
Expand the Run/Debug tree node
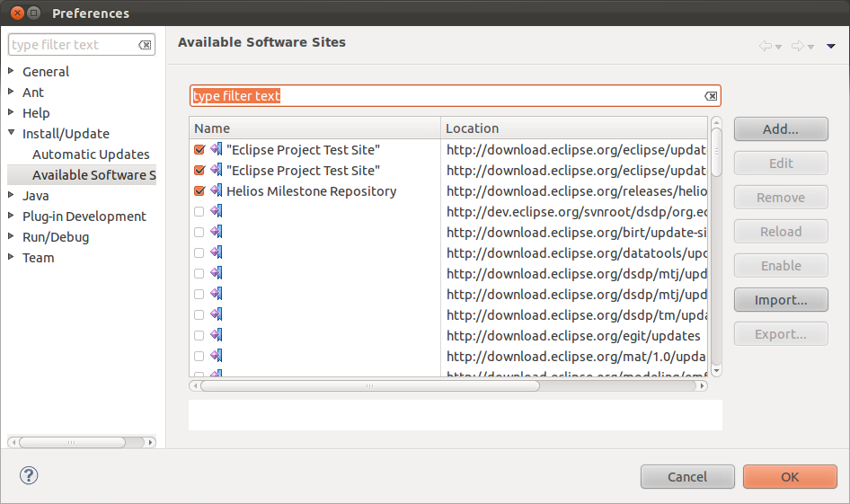point(11,236)
